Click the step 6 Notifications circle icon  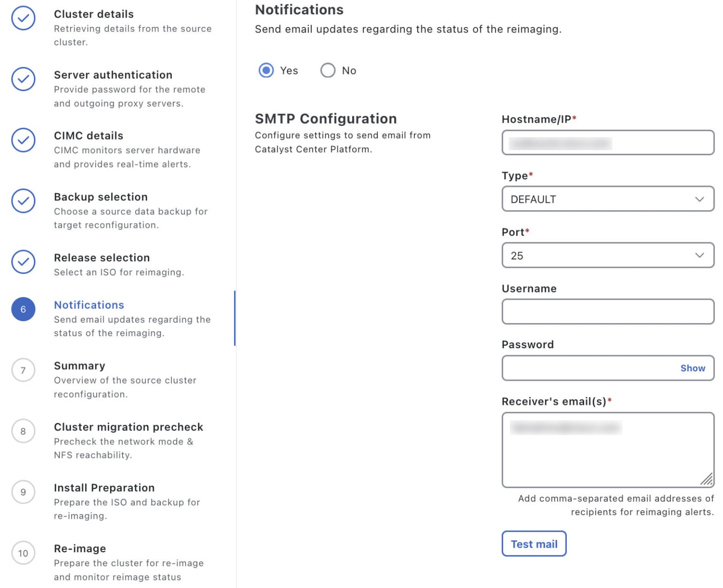point(23,309)
